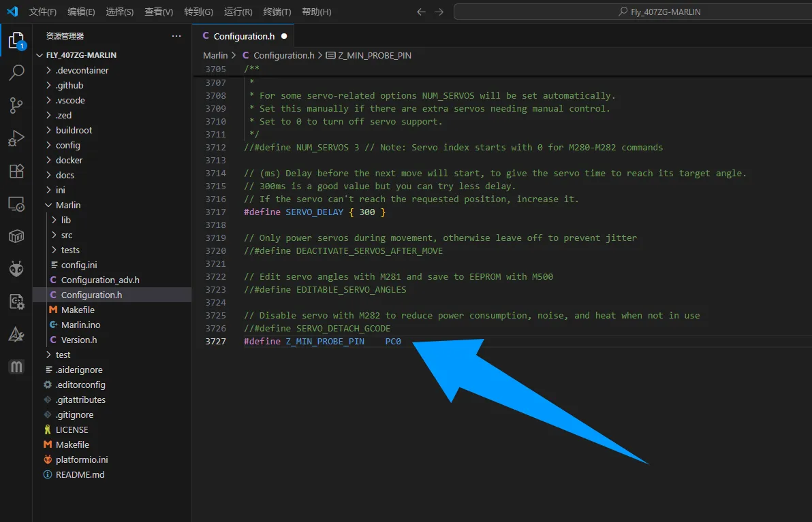Open the 终端(T) menu

coord(277,12)
